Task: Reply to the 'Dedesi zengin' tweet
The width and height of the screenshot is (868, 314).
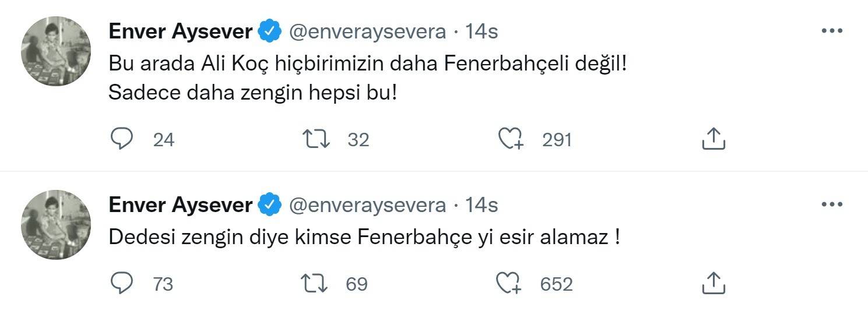Action: [x=122, y=284]
